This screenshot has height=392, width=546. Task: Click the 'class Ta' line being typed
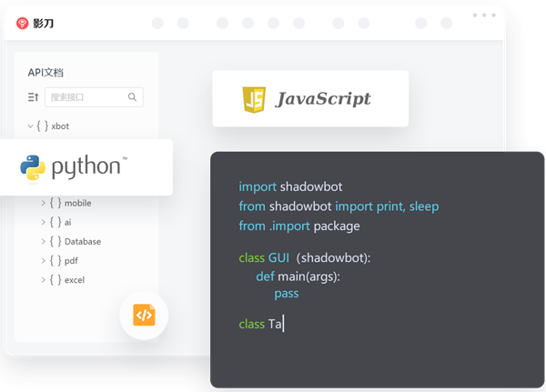point(261,324)
